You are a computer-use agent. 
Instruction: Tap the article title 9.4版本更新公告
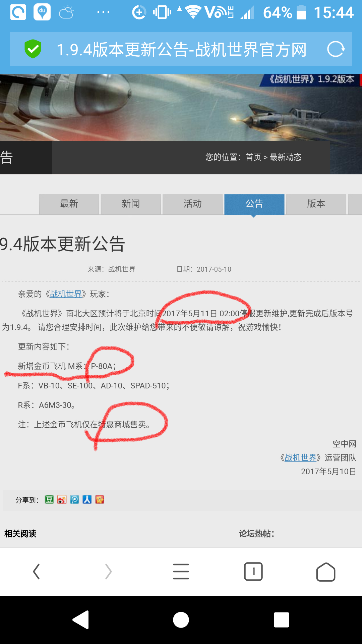(62, 244)
